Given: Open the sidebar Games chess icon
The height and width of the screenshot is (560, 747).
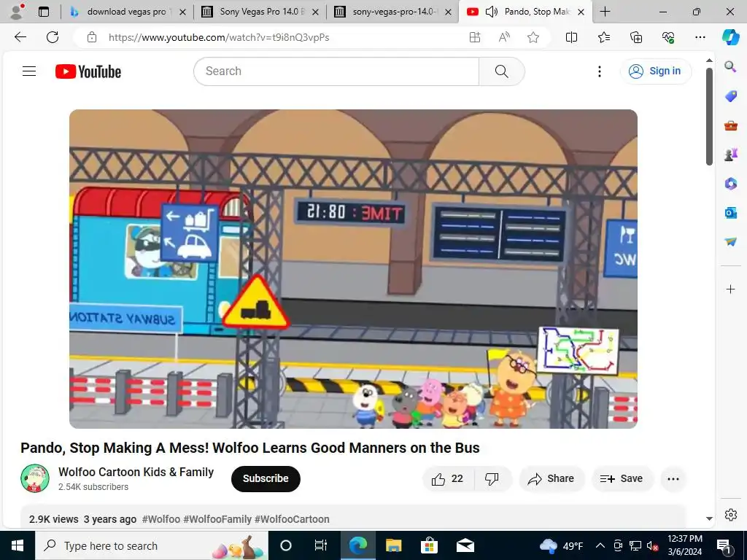Looking at the screenshot, I should pos(730,155).
